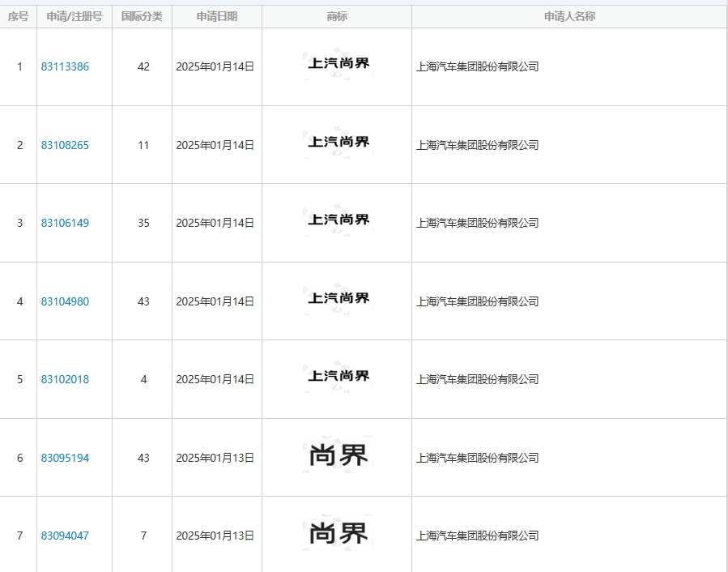Click the date 2025年01月14日 in row 4
Viewport: 728px width, 572px height.
point(215,301)
